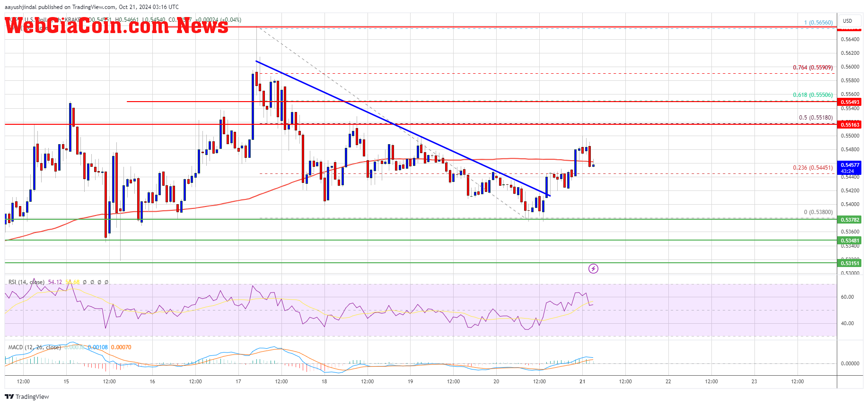The image size is (868, 405).
Task: Click date 20 on the time axis
Action: click(x=496, y=381)
